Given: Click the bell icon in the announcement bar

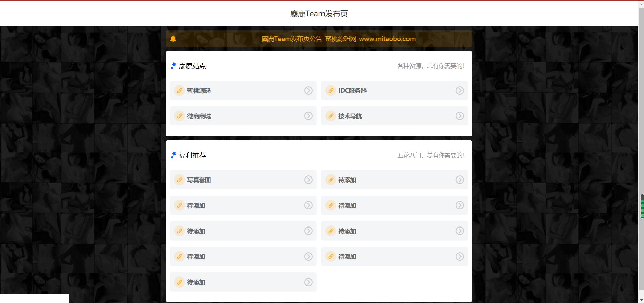Looking at the screenshot, I should (173, 39).
